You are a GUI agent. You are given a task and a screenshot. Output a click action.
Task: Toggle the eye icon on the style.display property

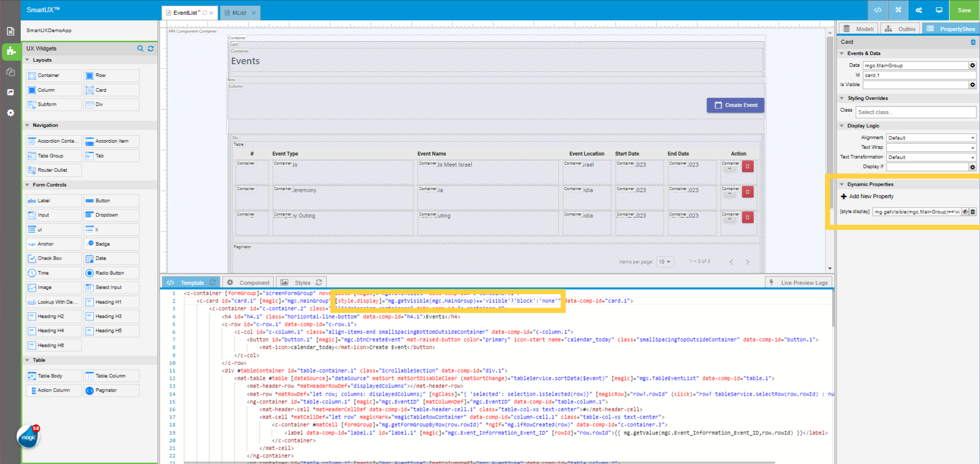[x=965, y=211]
